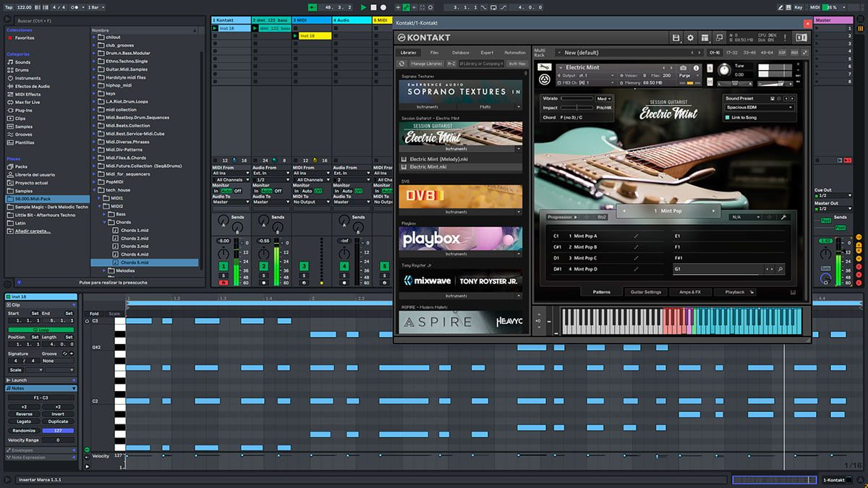Open the Spacious EDM sound preset dropdown
868x488 pixels.
tap(759, 108)
